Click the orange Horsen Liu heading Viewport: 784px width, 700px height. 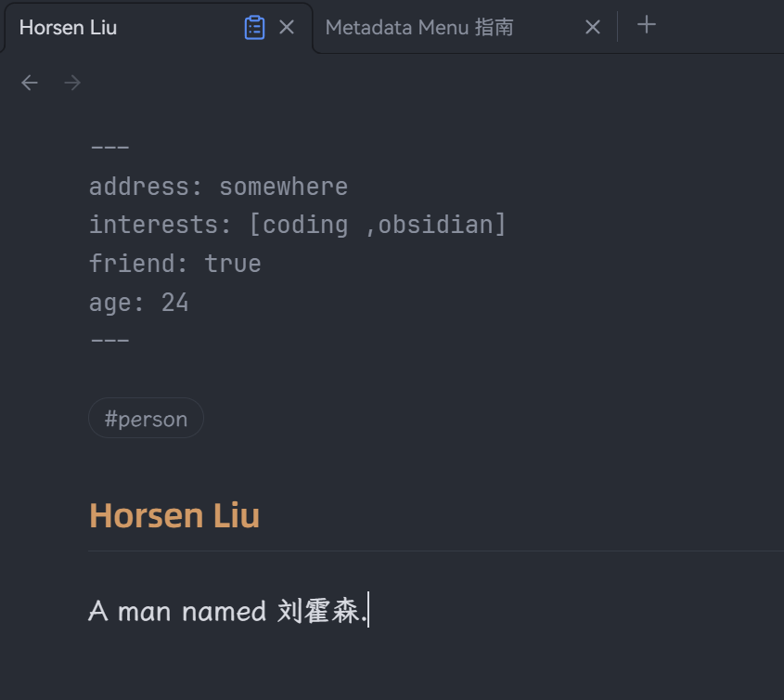[174, 515]
